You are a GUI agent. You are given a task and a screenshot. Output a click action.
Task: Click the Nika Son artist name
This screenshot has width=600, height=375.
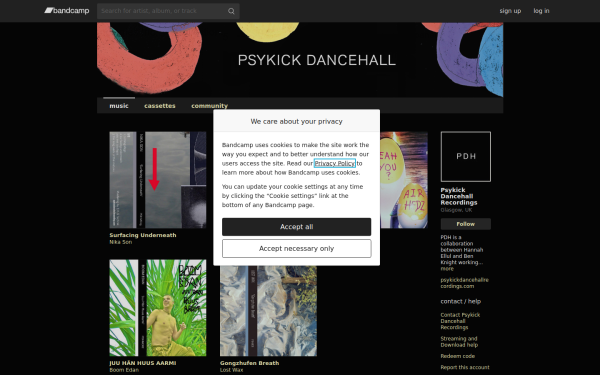[121, 242]
